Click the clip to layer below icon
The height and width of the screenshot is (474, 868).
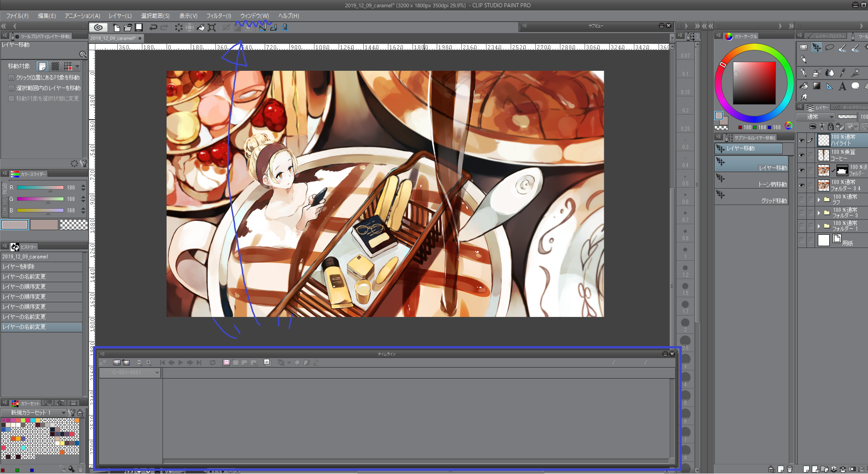[813, 126]
